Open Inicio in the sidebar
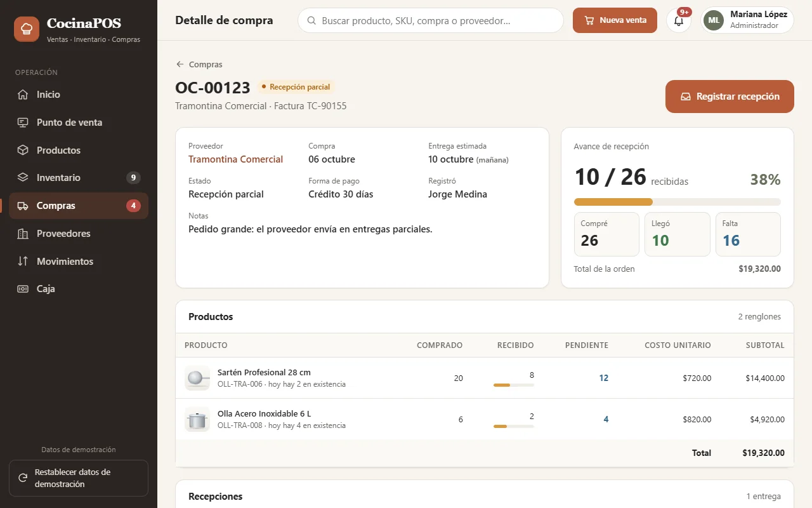 tap(79, 95)
